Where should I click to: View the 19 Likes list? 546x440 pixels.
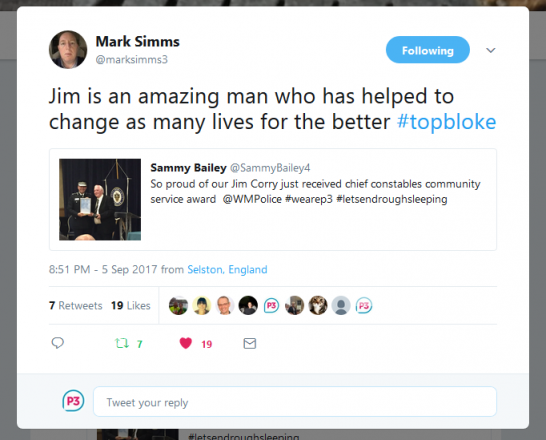(131, 305)
